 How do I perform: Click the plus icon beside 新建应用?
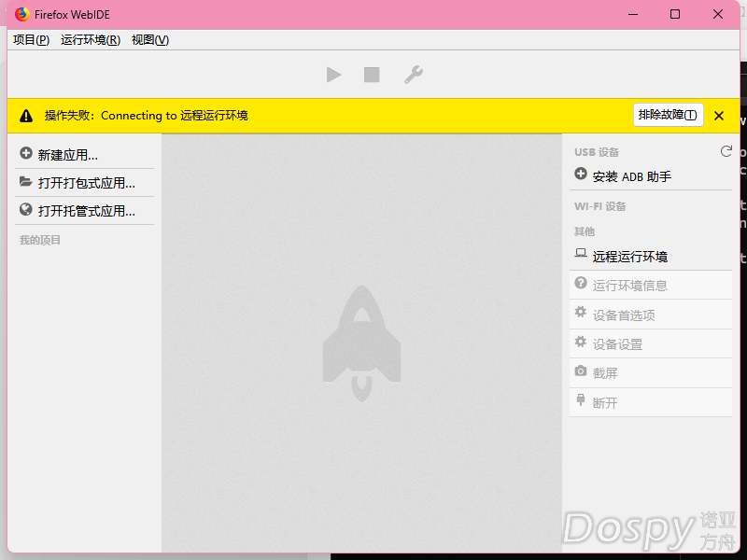pos(26,153)
